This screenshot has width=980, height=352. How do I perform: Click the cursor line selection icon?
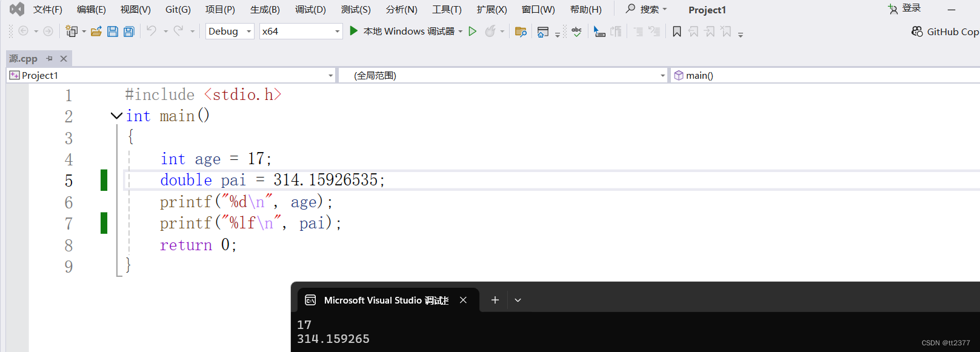pos(599,31)
